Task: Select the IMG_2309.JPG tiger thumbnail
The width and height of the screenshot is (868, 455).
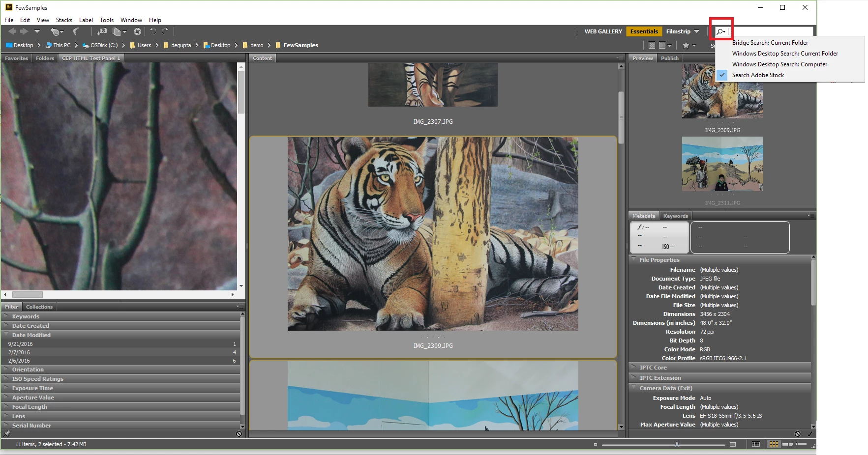Action: pos(433,233)
